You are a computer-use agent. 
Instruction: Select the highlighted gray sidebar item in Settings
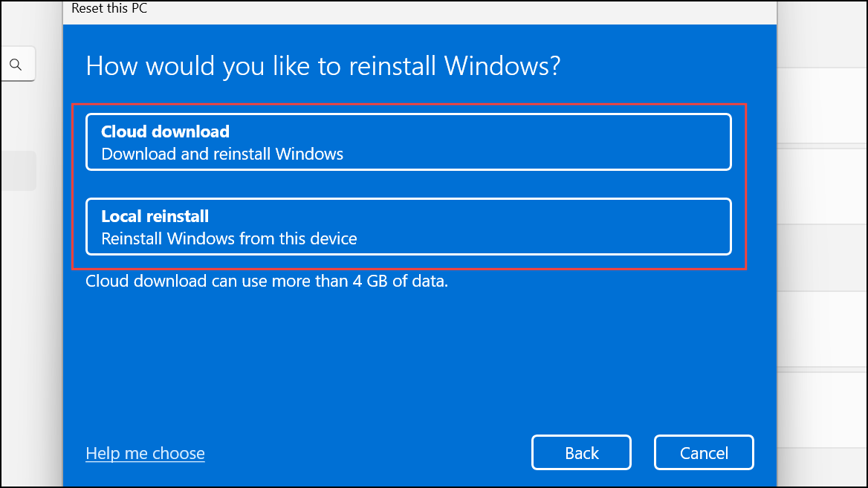(x=19, y=171)
